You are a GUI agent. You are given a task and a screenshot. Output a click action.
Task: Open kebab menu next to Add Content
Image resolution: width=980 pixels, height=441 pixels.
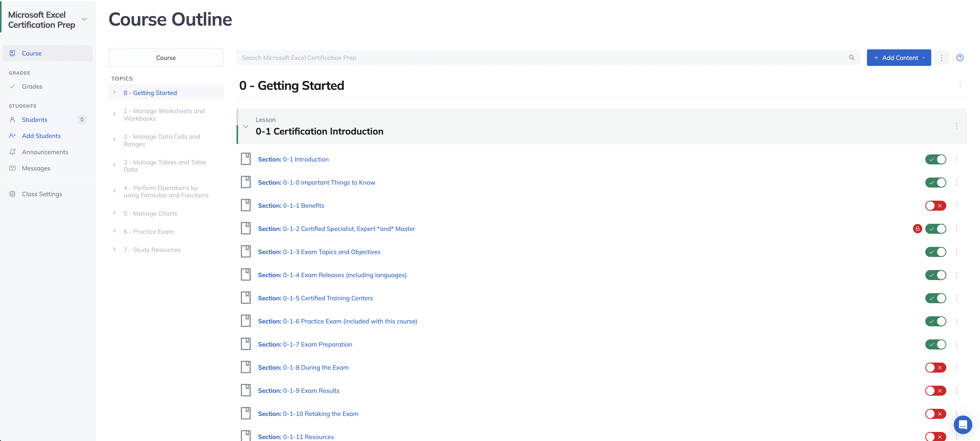tap(941, 57)
